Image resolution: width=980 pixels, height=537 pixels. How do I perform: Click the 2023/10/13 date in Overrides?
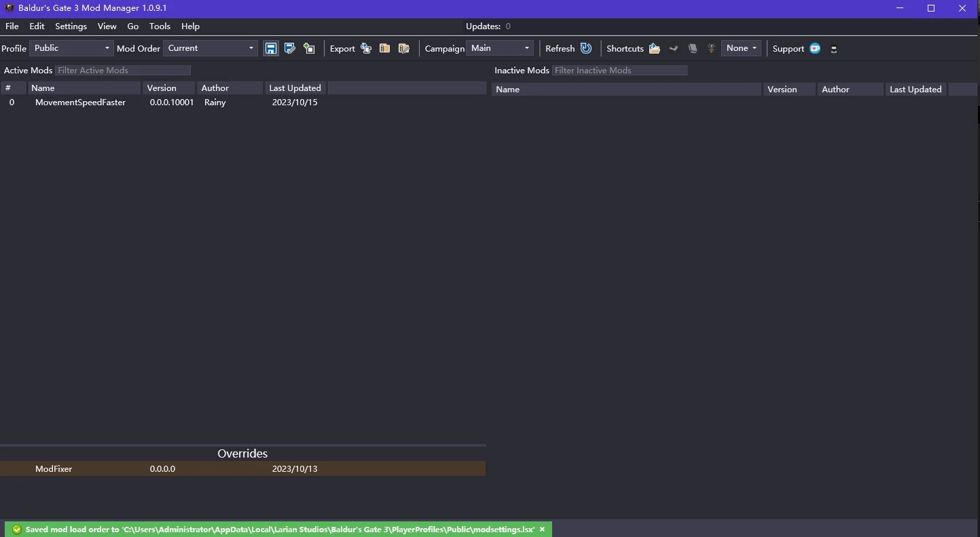coord(295,468)
